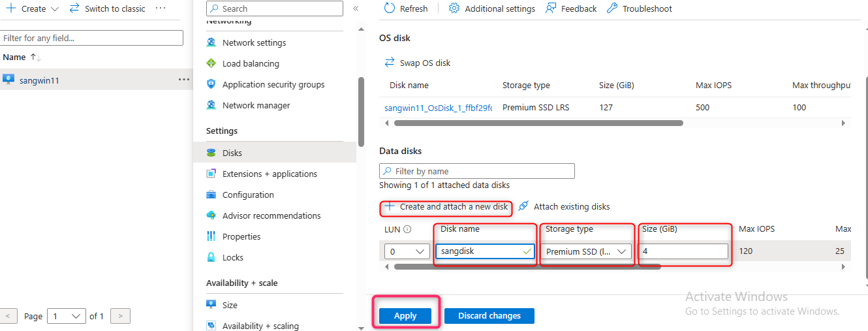868x331 pixels.
Task: Open Additional settings gear icon
Action: [x=454, y=8]
